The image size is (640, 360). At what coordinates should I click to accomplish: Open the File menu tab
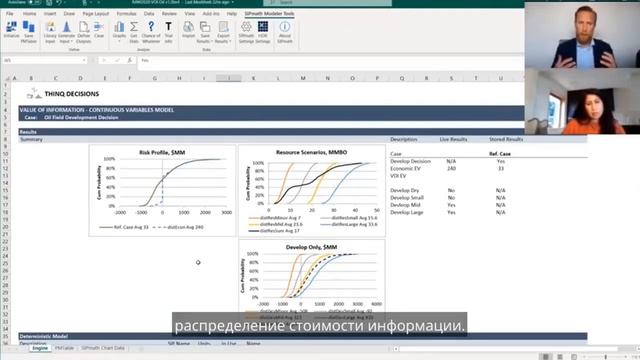(x=10, y=13)
